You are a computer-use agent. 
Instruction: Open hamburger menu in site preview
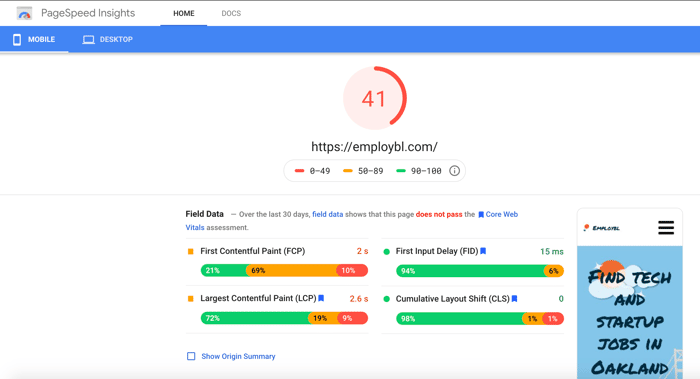tap(666, 228)
